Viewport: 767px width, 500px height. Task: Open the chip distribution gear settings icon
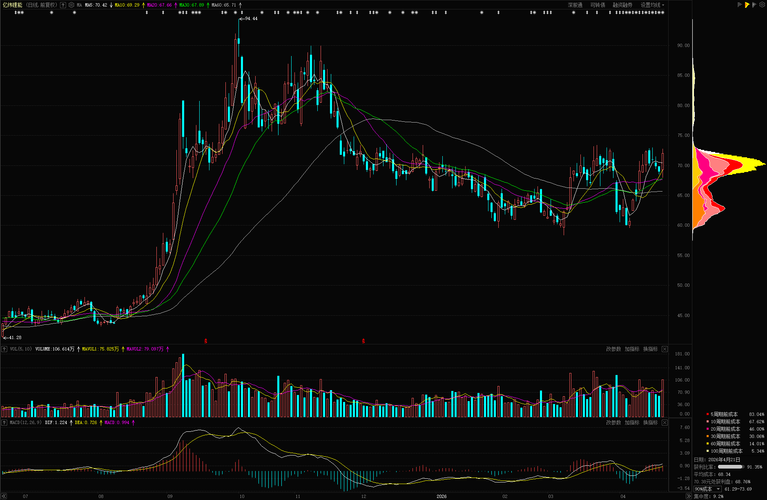coord(762,4)
